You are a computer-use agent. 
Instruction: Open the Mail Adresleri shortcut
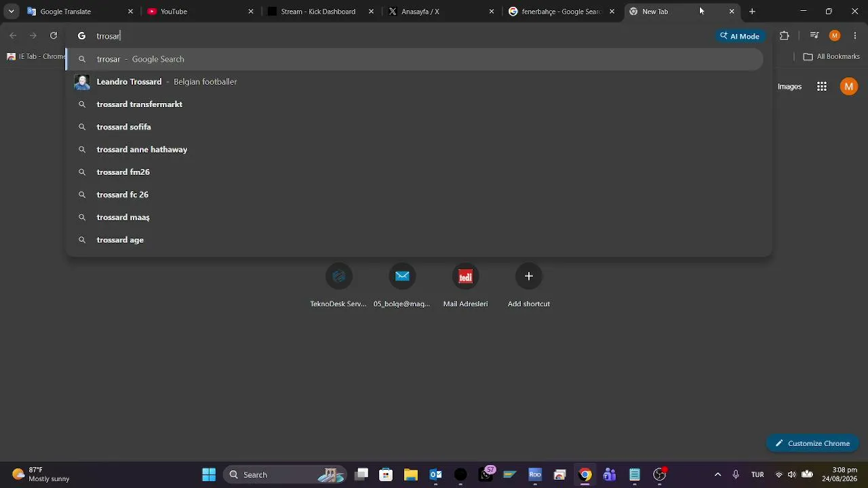click(x=465, y=285)
